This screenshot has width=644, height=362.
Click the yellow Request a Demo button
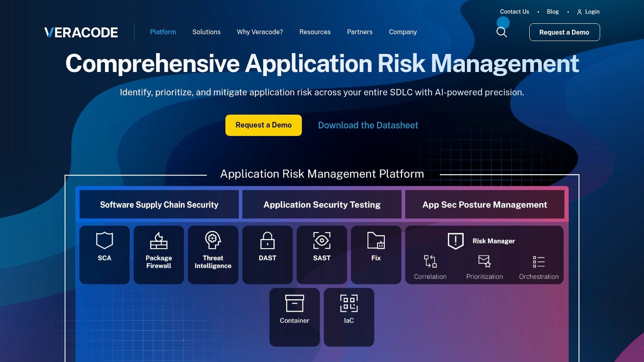[263, 125]
